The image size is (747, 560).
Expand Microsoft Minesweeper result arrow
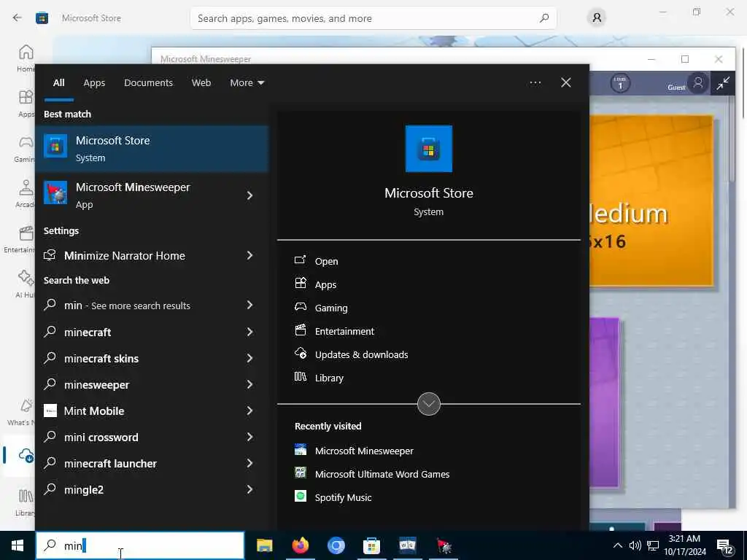249,195
